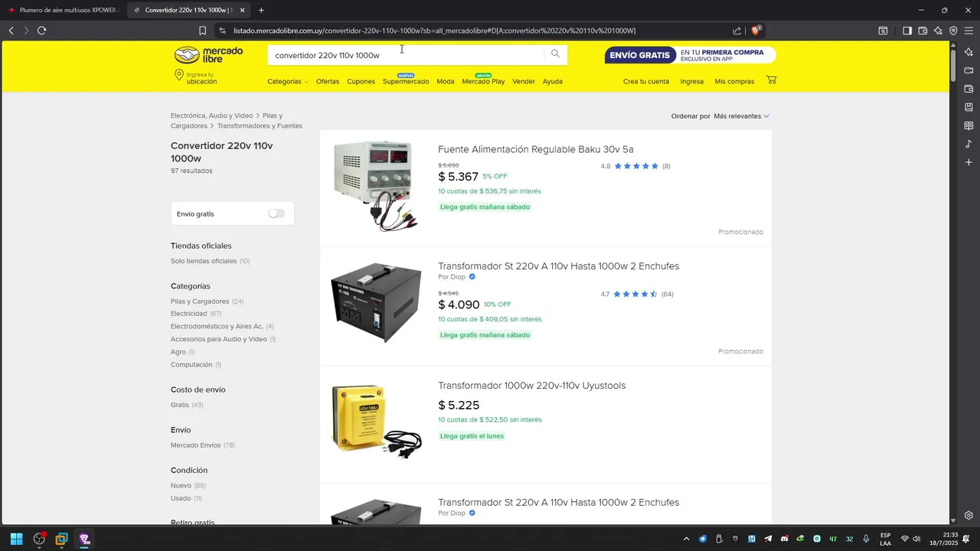Expand the Categorías dropdown

click(288, 81)
